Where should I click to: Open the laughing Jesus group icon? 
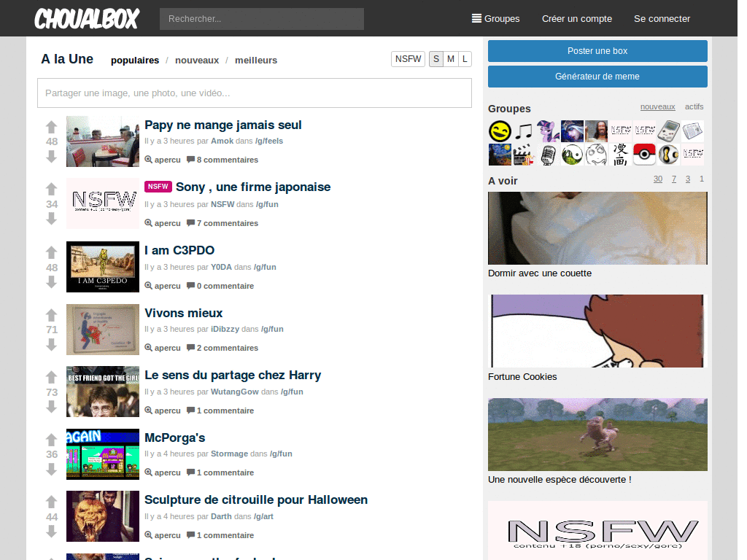pyautogui.click(x=597, y=131)
